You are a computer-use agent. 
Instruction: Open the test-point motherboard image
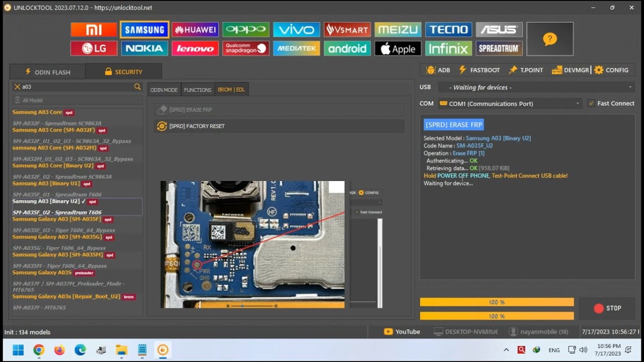click(253, 244)
